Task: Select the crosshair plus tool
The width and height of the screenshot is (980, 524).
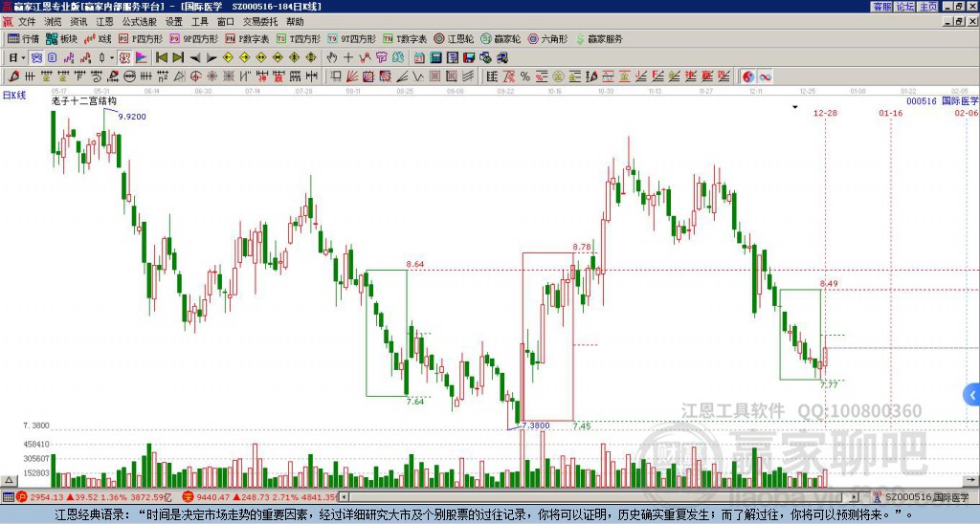Action: (348, 58)
